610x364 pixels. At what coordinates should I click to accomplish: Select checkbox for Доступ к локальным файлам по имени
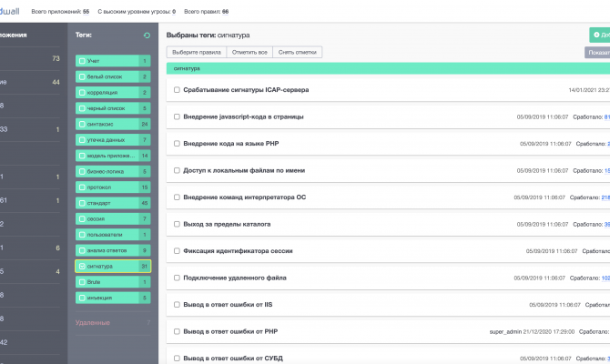tap(177, 170)
